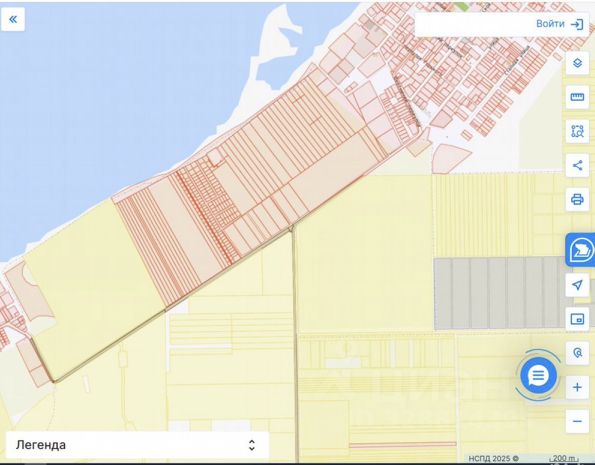Click the login arrow icon beside Войти
The width and height of the screenshot is (595, 465).
click(577, 25)
